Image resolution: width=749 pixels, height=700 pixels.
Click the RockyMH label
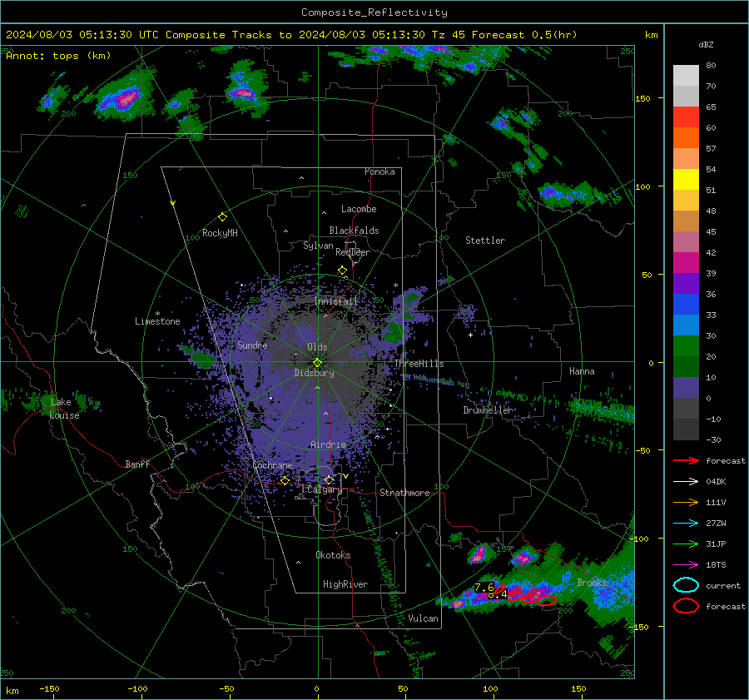pos(220,233)
